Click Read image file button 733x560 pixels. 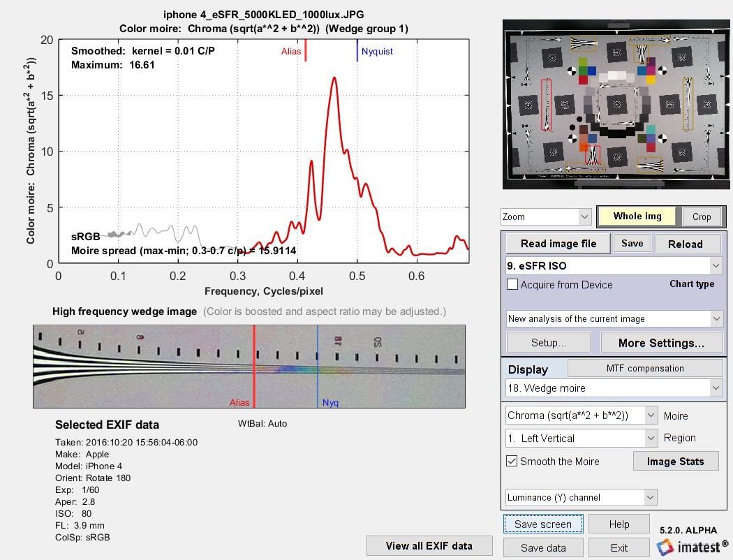(x=558, y=244)
